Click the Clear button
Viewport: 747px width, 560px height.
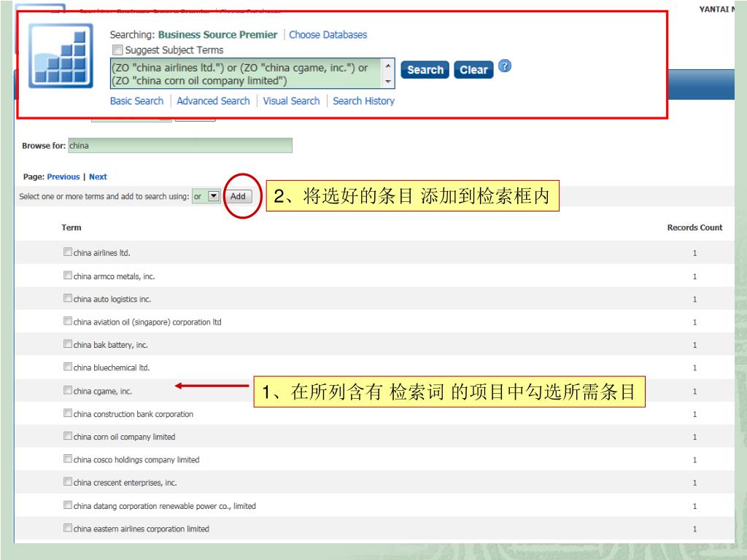coord(473,70)
